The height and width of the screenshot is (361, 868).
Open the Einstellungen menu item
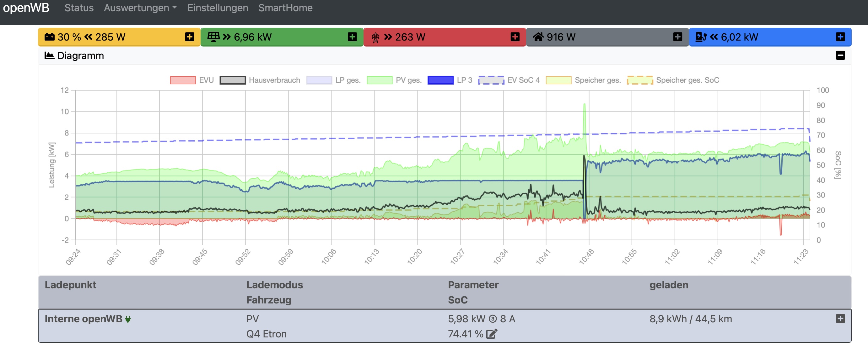[x=218, y=8]
